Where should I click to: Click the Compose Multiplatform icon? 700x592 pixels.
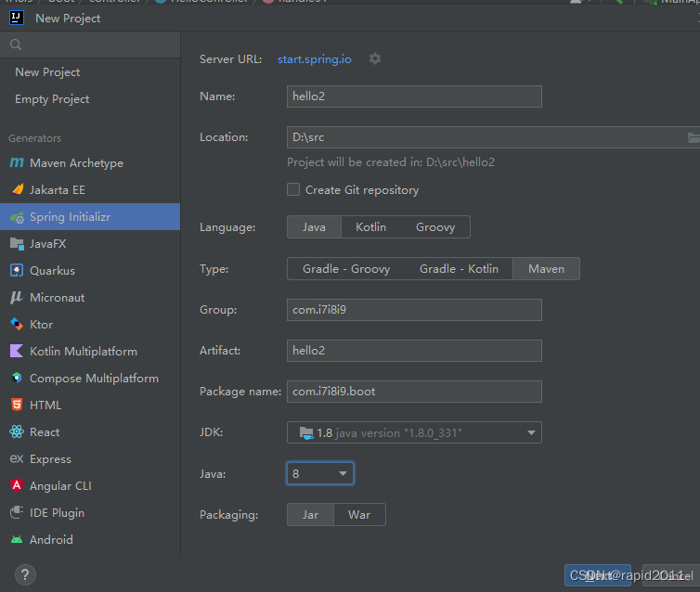pyautogui.click(x=17, y=379)
